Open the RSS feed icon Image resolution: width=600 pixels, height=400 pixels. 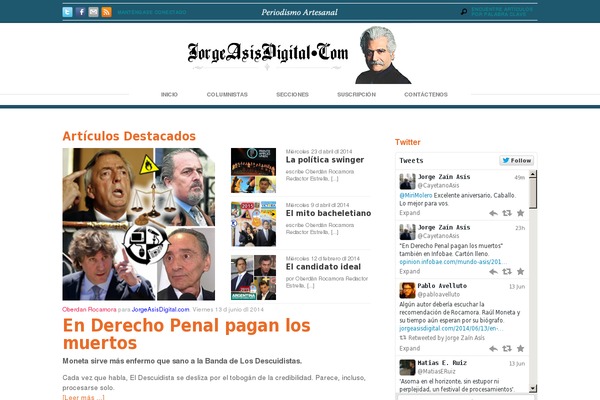pyautogui.click(x=107, y=12)
